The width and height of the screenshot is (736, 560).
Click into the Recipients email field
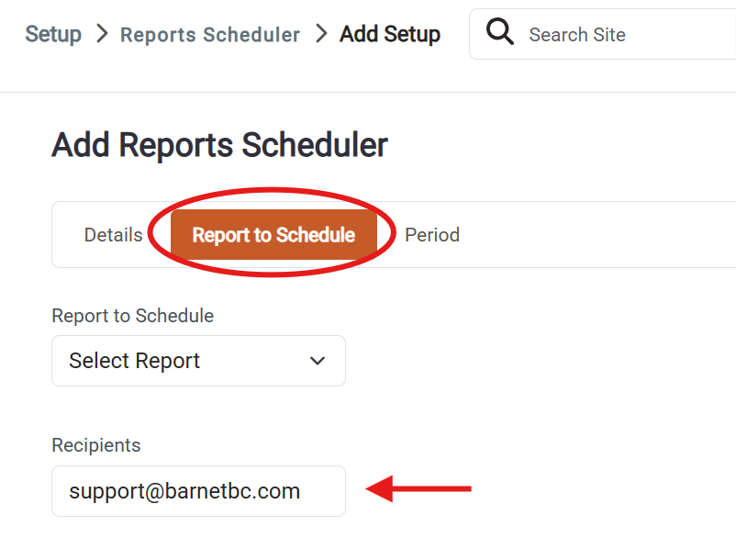(x=198, y=491)
